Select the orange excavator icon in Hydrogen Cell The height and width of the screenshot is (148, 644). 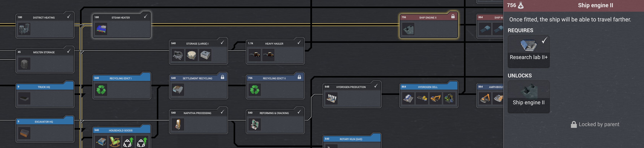436,98
